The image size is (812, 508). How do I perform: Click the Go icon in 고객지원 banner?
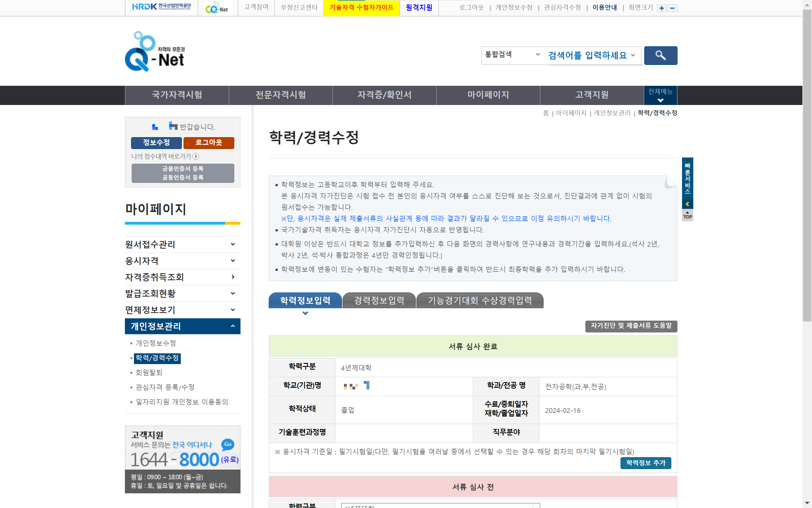coord(228,444)
